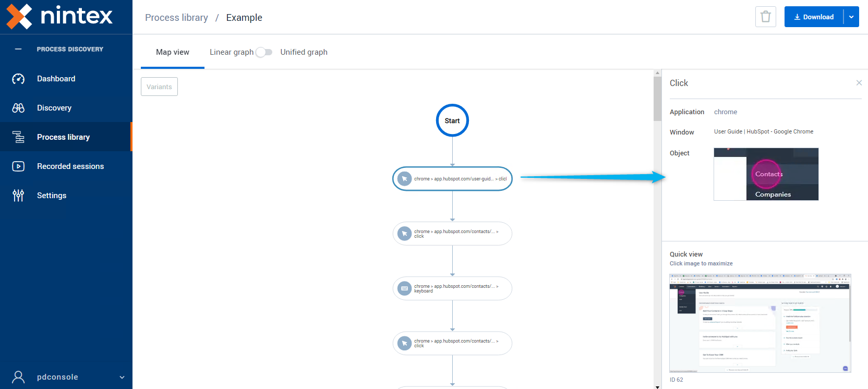
Task: Click cursor icon of first contacts click step
Action: click(404, 234)
